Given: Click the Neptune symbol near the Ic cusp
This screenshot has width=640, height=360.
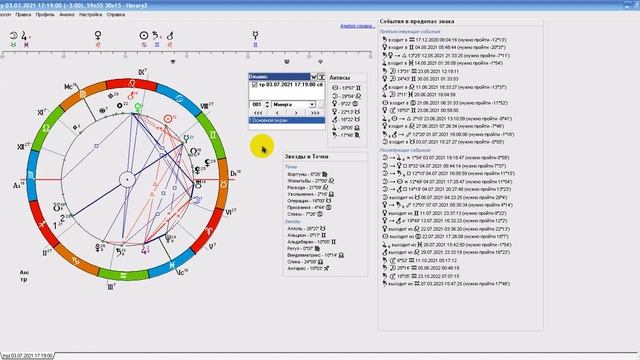Looking at the screenshot, I should [168, 237].
